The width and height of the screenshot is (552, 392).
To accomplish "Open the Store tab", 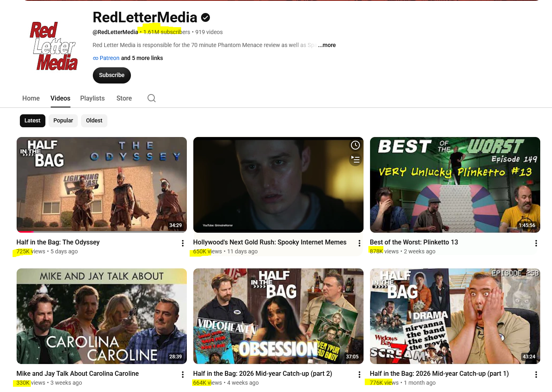I will [x=124, y=98].
